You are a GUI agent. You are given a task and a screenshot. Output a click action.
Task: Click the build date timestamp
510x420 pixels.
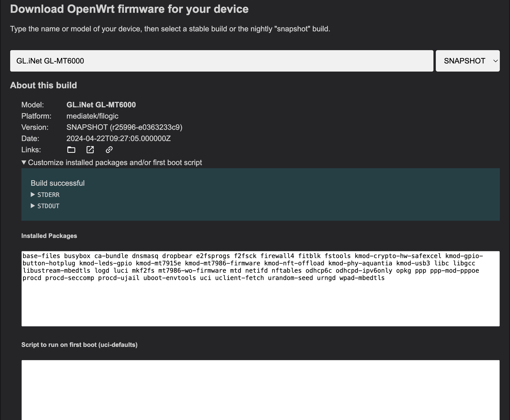tap(119, 138)
